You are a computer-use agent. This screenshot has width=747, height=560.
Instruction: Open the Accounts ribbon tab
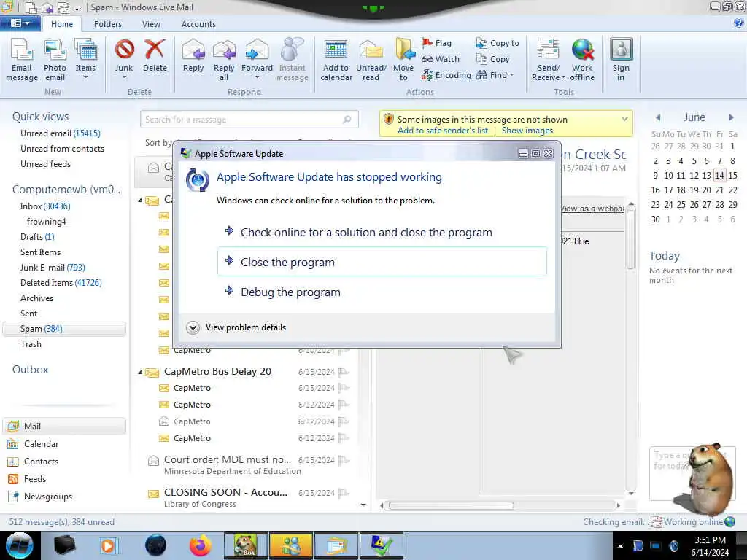[x=198, y=24]
